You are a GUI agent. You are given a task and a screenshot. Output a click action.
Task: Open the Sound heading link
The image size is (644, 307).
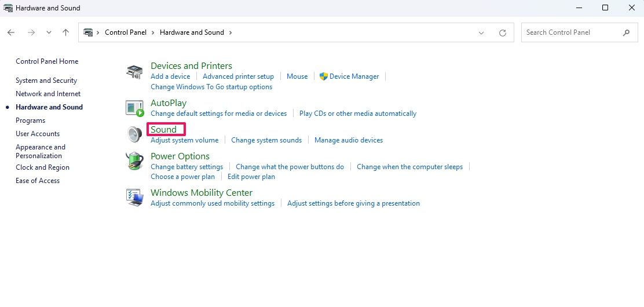tap(164, 130)
